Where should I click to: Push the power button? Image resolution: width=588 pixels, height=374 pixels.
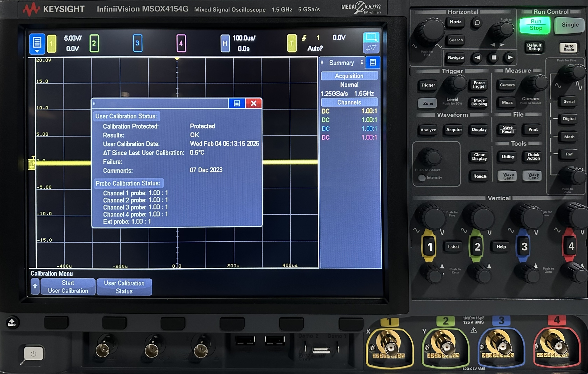tap(33, 353)
